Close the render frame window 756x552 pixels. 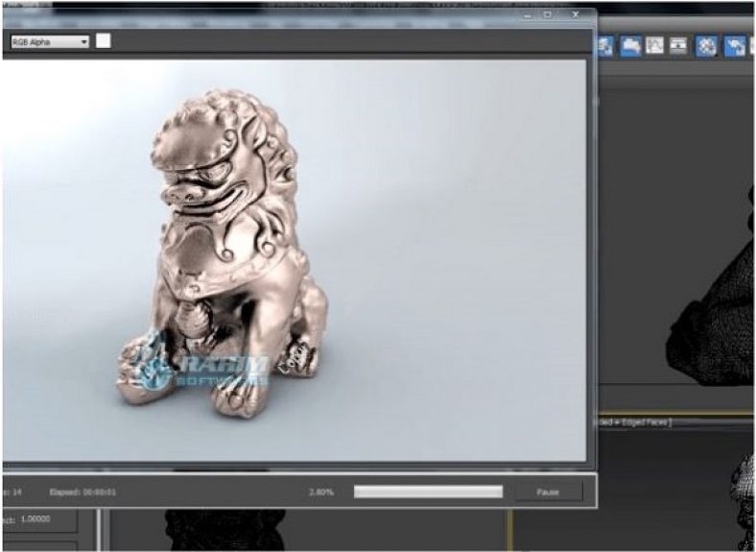[x=576, y=15]
